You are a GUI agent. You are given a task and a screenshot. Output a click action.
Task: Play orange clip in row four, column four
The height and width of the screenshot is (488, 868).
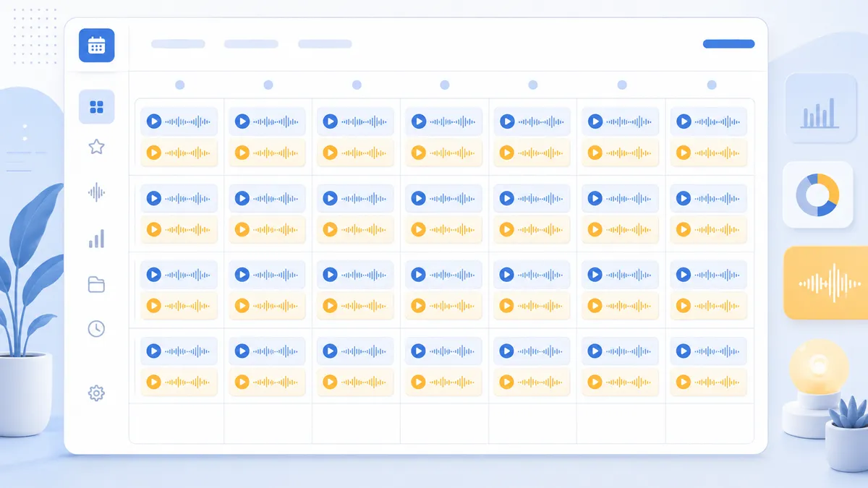coord(418,382)
